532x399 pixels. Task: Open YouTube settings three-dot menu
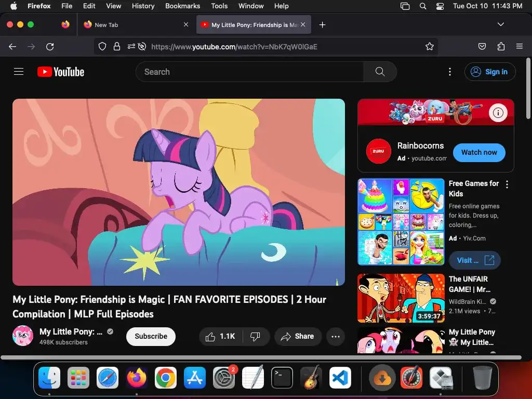point(450,72)
